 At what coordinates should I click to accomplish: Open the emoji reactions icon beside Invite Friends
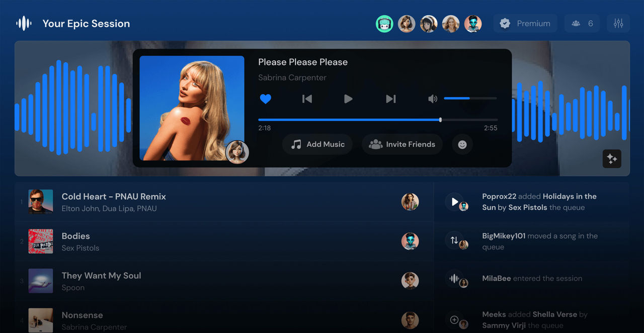click(x=461, y=144)
